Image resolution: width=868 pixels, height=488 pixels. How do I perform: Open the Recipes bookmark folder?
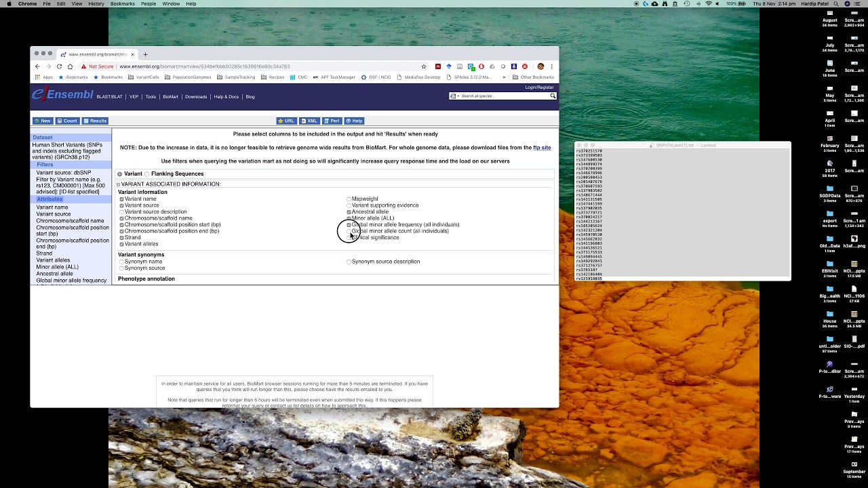click(273, 77)
